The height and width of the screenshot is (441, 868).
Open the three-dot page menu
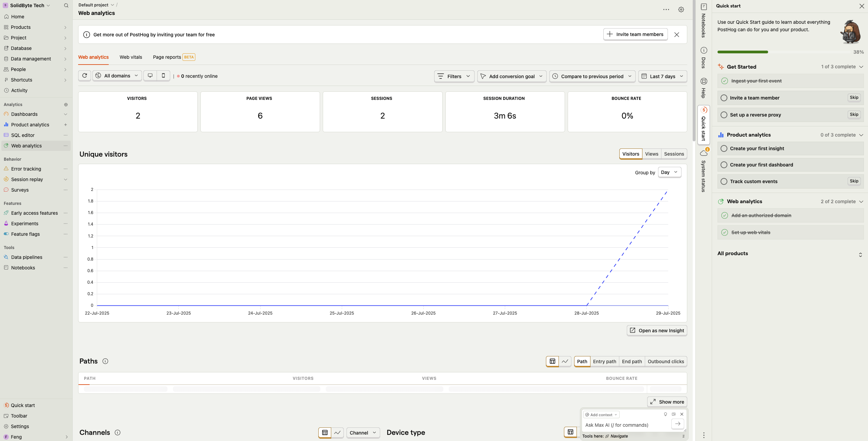[x=666, y=10]
